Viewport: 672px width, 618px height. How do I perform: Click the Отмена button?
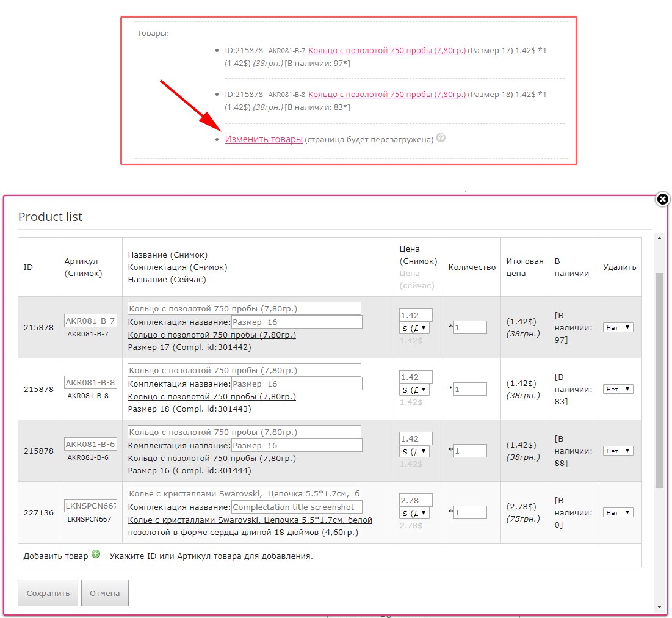pyautogui.click(x=104, y=593)
